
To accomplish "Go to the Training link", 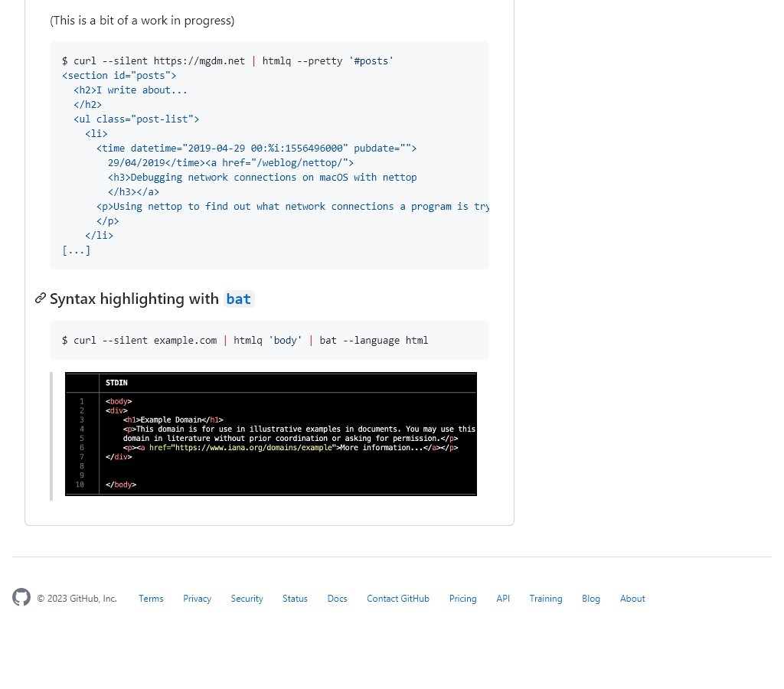I will 545,599.
